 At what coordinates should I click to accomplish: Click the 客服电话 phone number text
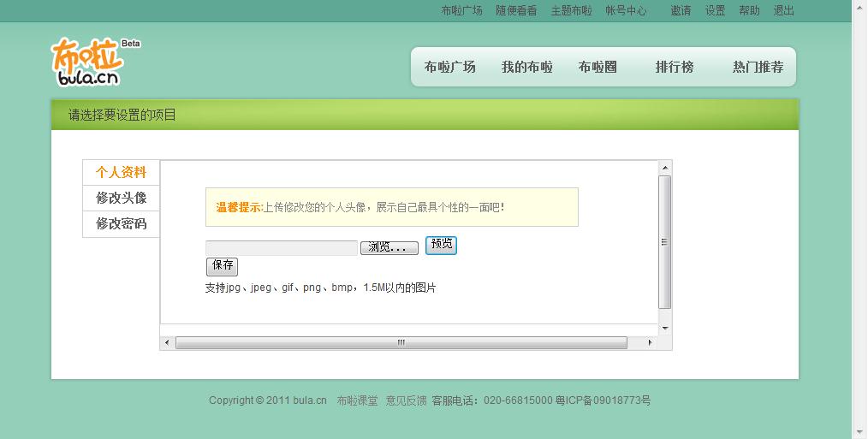[x=492, y=400]
